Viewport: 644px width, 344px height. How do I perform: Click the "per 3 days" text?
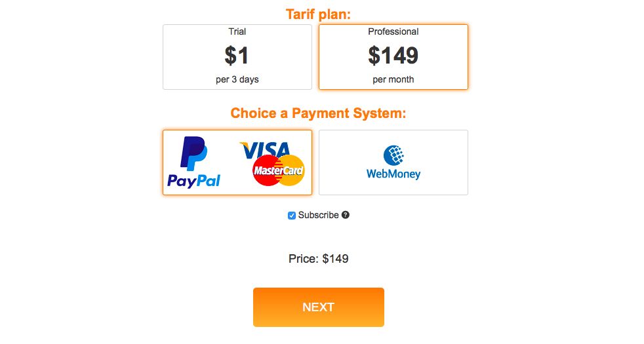237,80
